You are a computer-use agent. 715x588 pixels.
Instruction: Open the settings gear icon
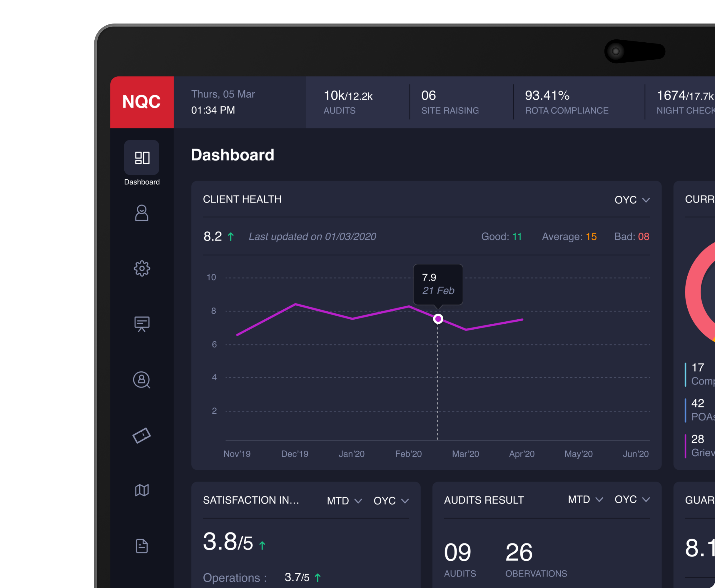pos(142,269)
